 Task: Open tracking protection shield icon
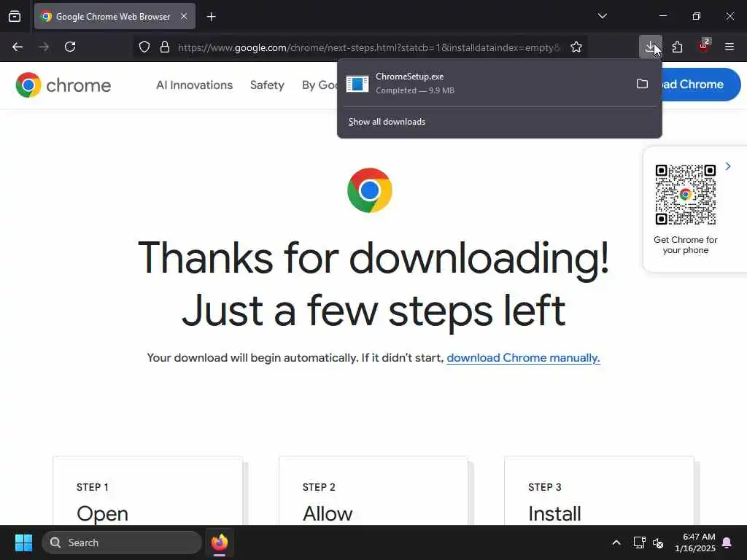[x=144, y=47]
